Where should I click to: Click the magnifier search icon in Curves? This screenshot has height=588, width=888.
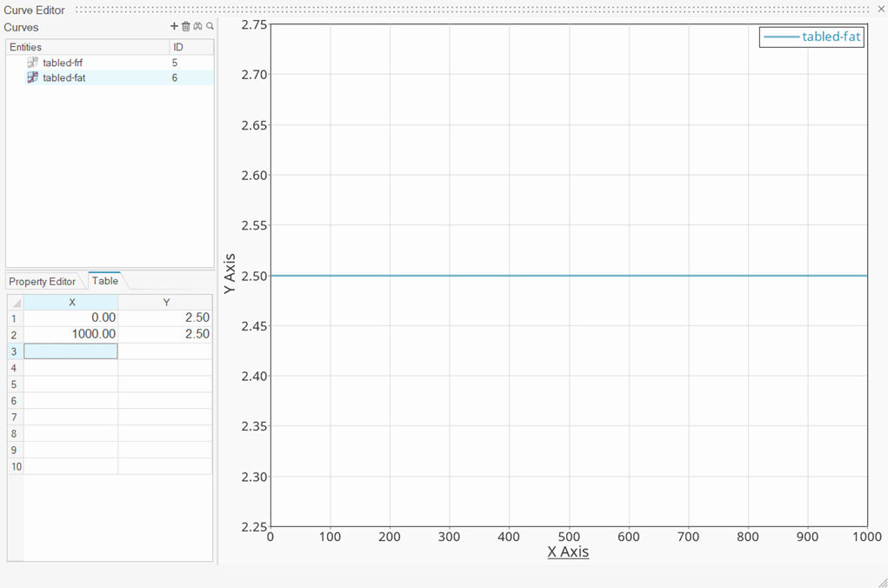[210, 26]
